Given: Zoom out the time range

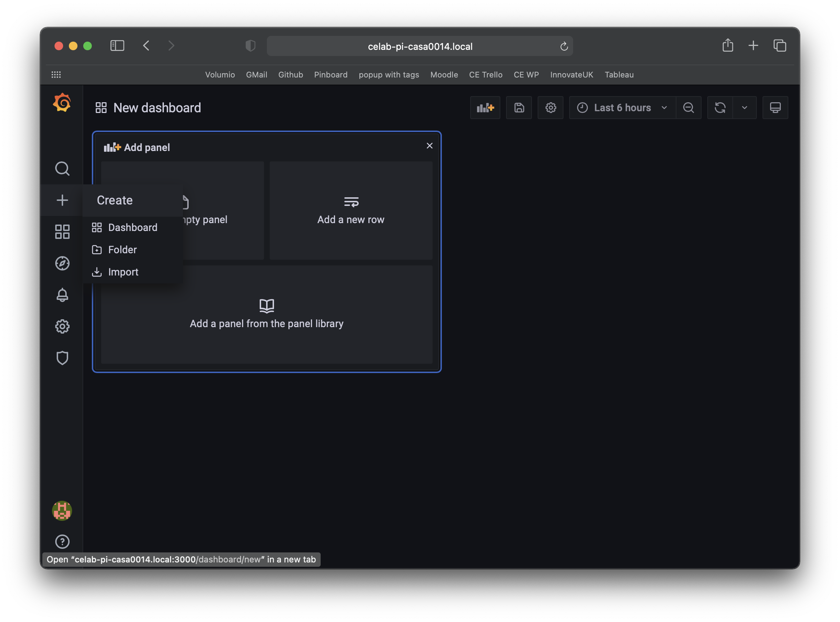Looking at the screenshot, I should [x=688, y=108].
